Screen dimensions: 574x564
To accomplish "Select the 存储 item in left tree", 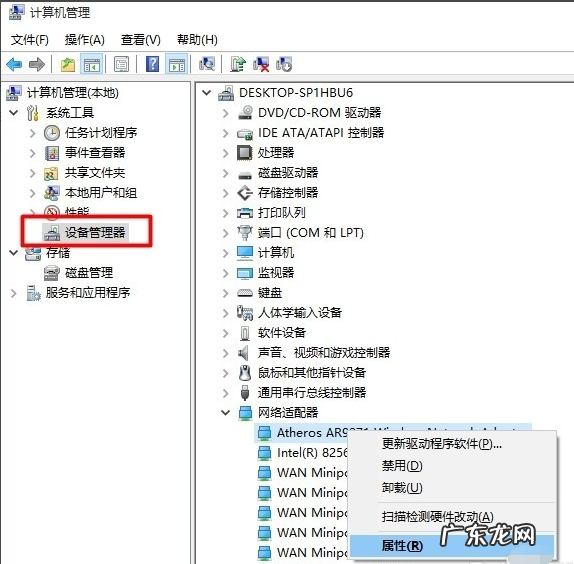I will pos(58,253).
